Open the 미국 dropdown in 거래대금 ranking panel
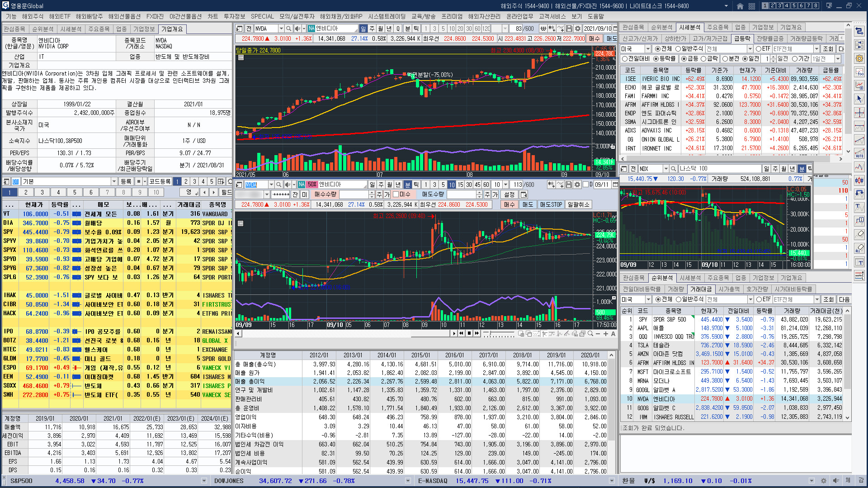This screenshot has width=868, height=488. [648, 299]
